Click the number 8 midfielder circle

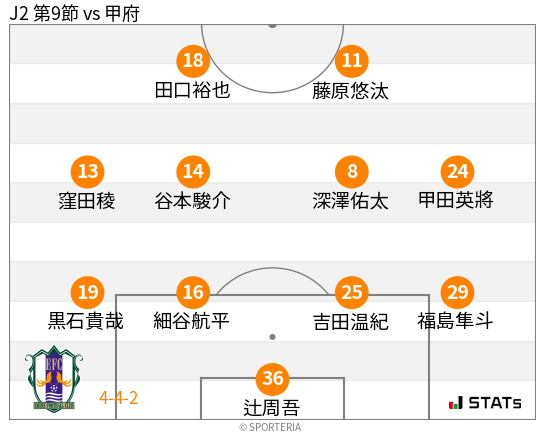tap(352, 172)
